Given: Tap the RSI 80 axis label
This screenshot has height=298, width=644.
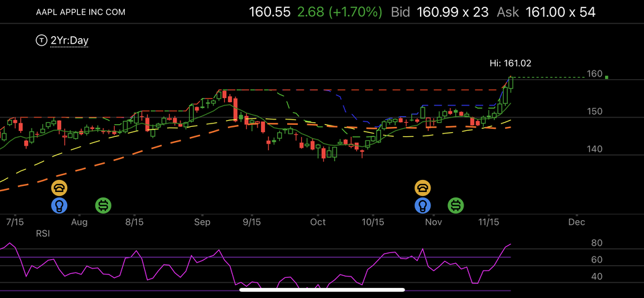Looking at the screenshot, I should click(596, 243).
